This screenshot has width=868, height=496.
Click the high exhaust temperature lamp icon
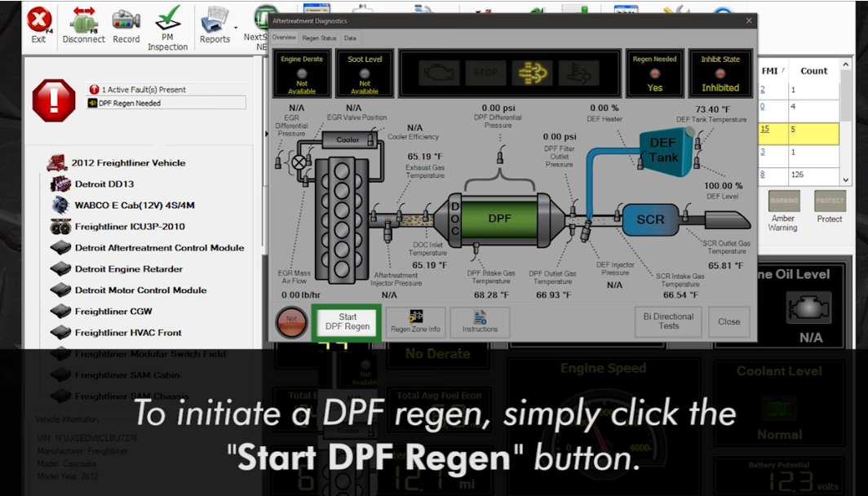click(579, 73)
